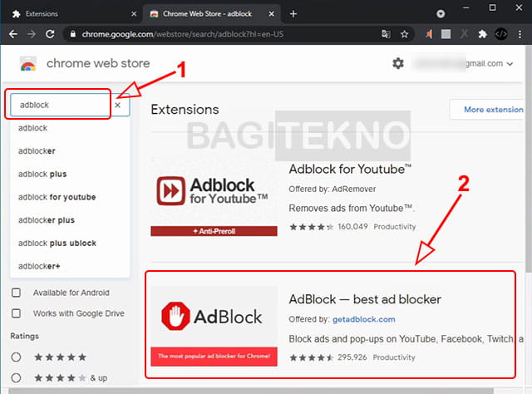Choose 'adblock plus' search suggestion
The height and width of the screenshot is (394, 532).
click(42, 175)
